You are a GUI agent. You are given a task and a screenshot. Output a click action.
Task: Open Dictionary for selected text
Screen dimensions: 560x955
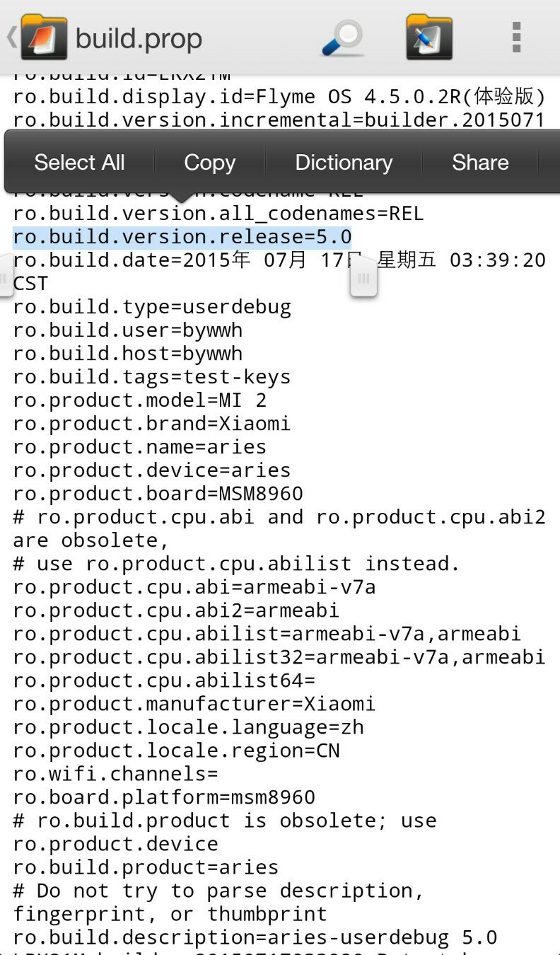(x=344, y=163)
